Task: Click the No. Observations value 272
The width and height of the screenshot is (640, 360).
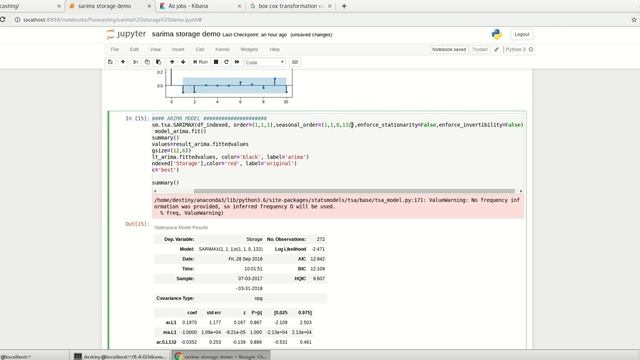Action: click(x=320, y=239)
